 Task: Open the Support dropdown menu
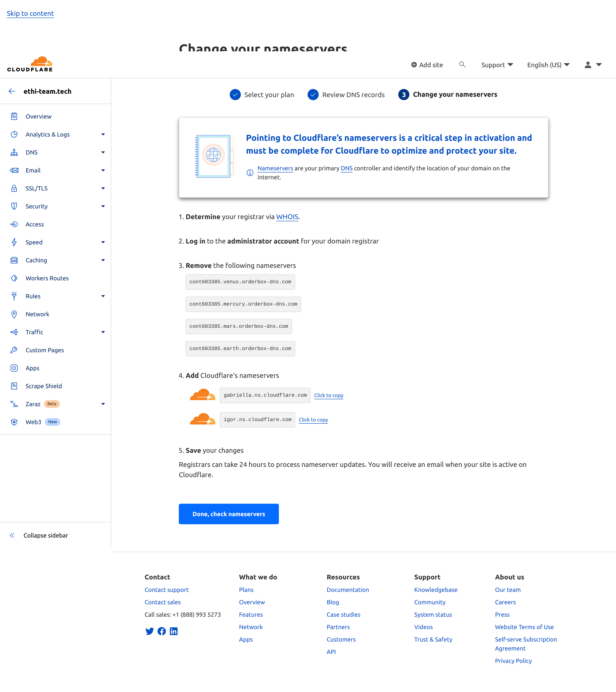(497, 65)
